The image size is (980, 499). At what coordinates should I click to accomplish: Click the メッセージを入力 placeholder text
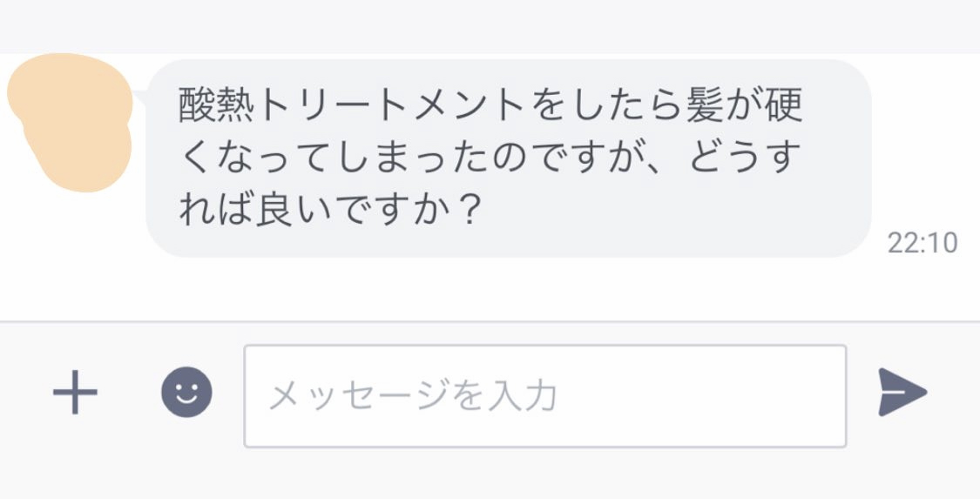(412, 396)
